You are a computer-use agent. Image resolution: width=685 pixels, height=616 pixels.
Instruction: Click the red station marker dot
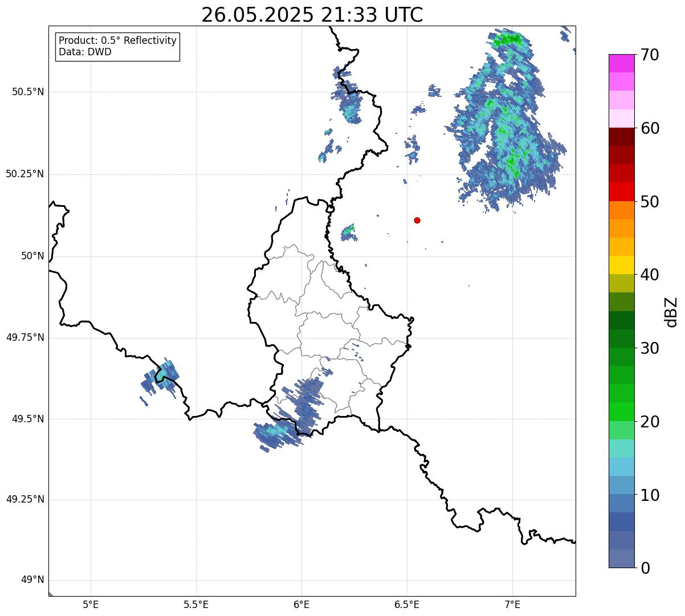(417, 220)
